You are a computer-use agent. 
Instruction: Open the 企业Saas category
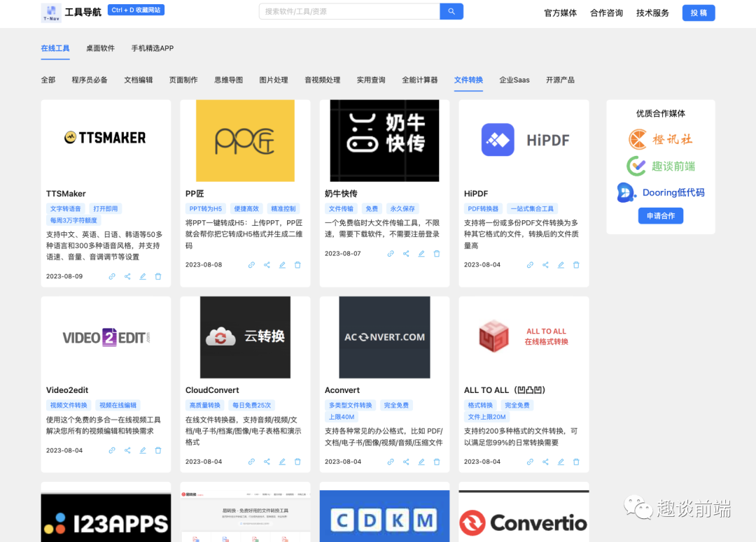(x=514, y=80)
